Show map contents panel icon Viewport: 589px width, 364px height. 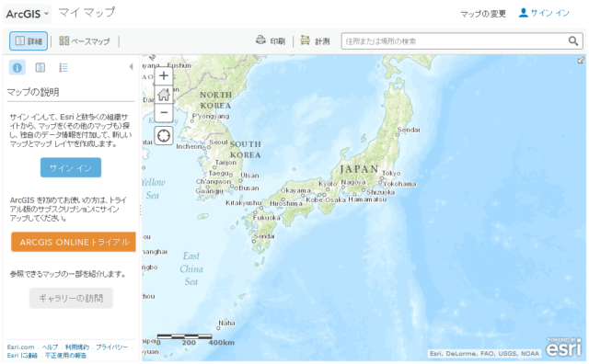coord(40,67)
